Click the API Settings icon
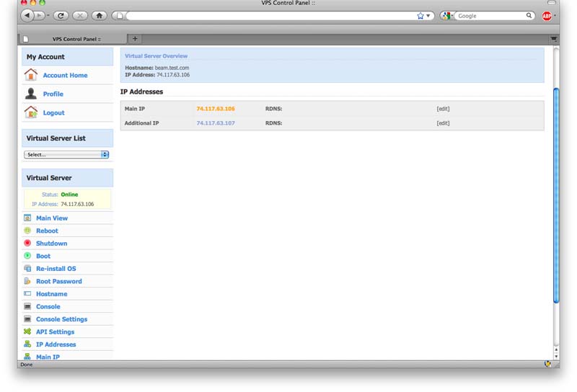The image size is (577, 392). [x=27, y=331]
